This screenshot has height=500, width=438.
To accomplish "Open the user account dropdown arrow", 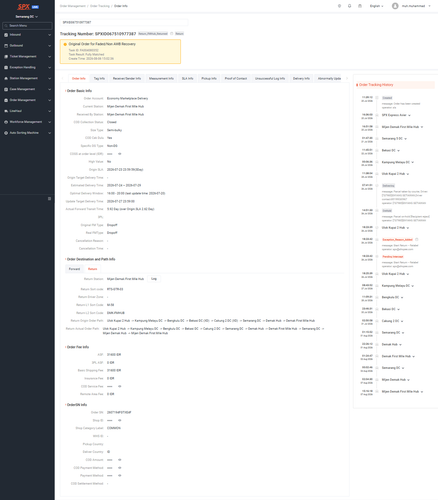I will tap(429, 6).
